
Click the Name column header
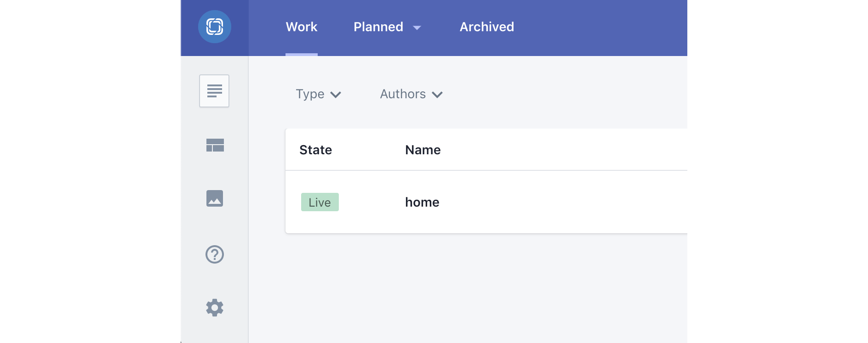423,150
